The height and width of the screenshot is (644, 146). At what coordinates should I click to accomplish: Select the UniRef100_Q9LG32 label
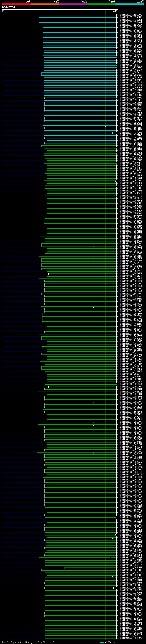131,42
